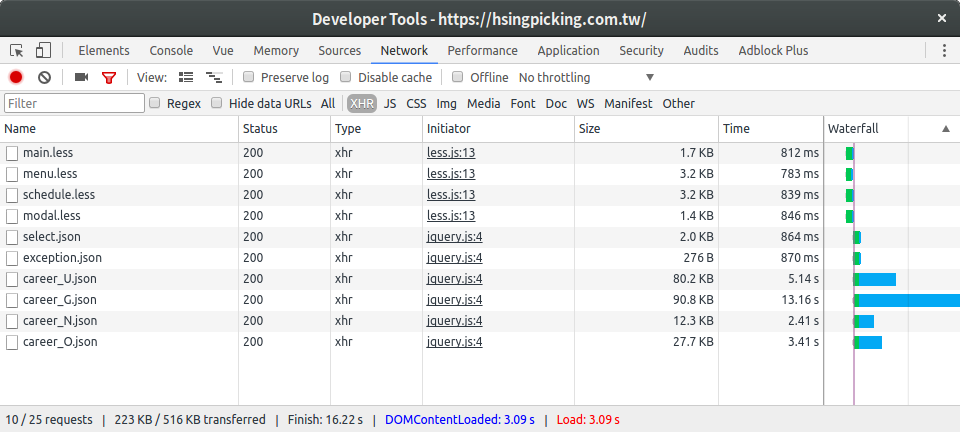Select the Network tab
Image resolution: width=960 pixels, height=432 pixels.
point(404,51)
